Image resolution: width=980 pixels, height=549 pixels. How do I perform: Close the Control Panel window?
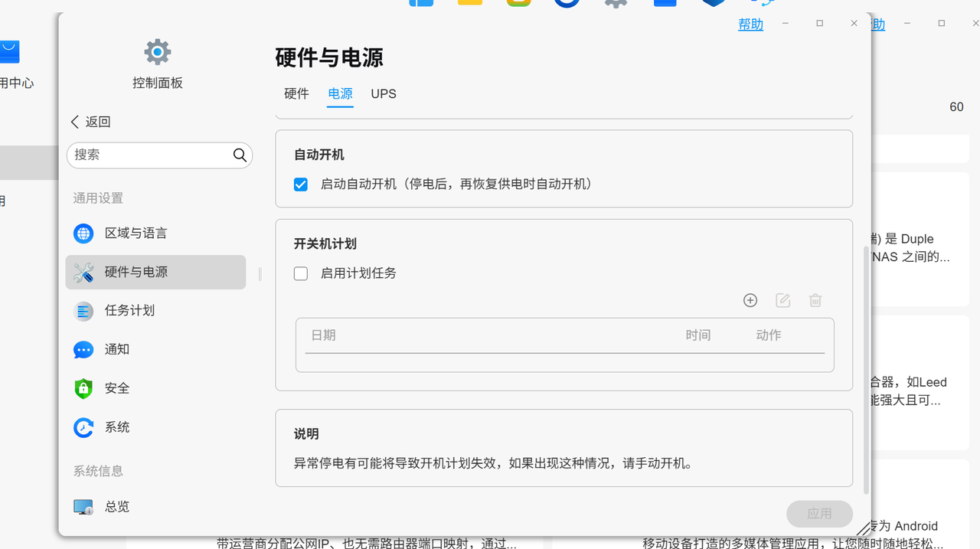coord(854,24)
